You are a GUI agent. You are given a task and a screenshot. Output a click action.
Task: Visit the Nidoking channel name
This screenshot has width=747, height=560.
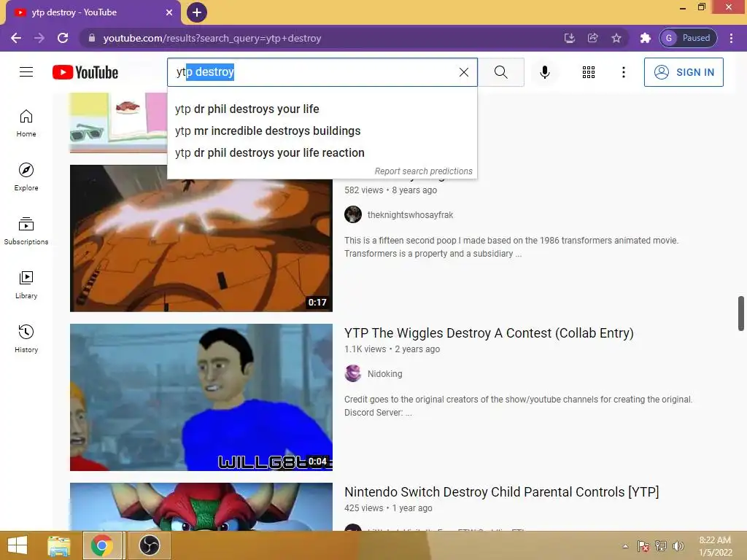(x=384, y=374)
